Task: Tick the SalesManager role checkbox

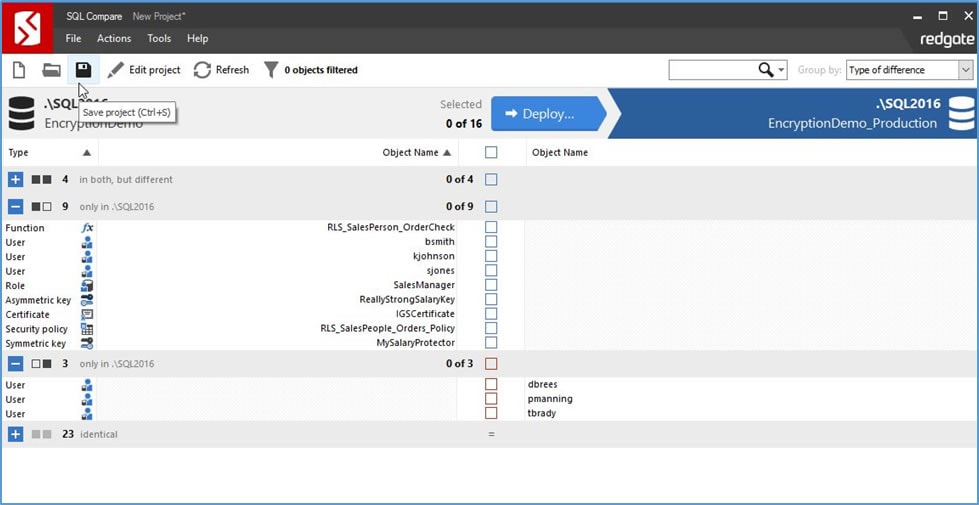Action: click(x=491, y=285)
